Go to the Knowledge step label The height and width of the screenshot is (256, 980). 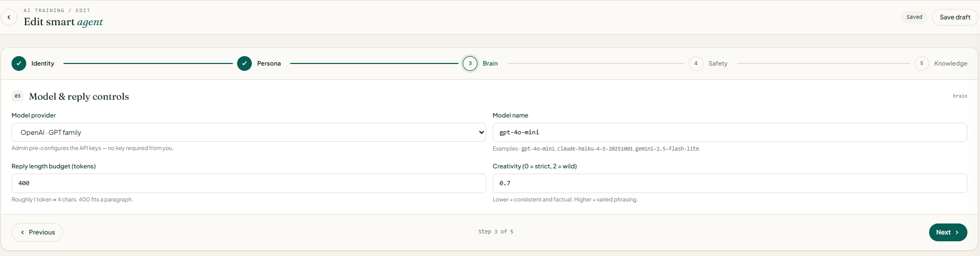tap(951, 63)
